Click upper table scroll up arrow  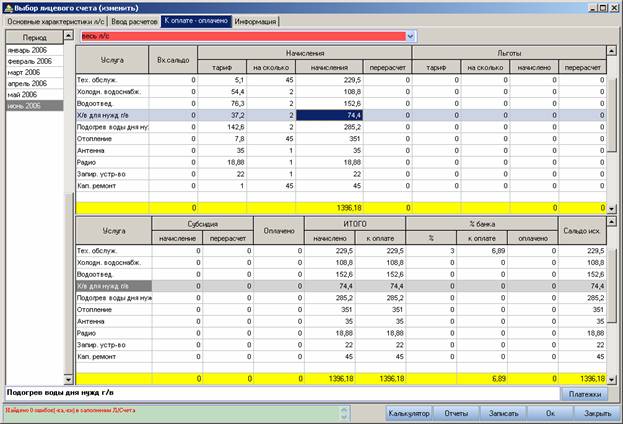coord(611,51)
